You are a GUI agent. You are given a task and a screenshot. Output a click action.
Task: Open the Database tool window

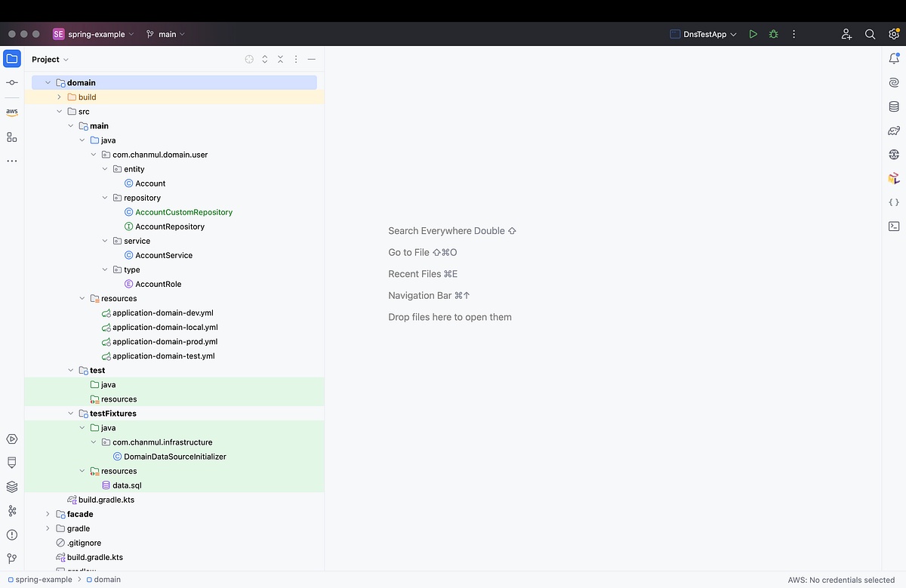894,106
